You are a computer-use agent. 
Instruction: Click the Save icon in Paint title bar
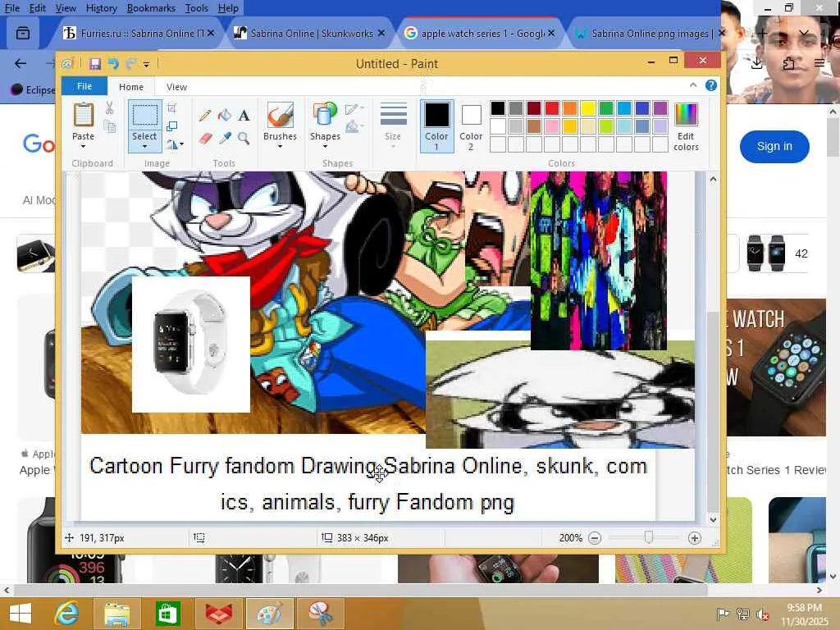95,64
